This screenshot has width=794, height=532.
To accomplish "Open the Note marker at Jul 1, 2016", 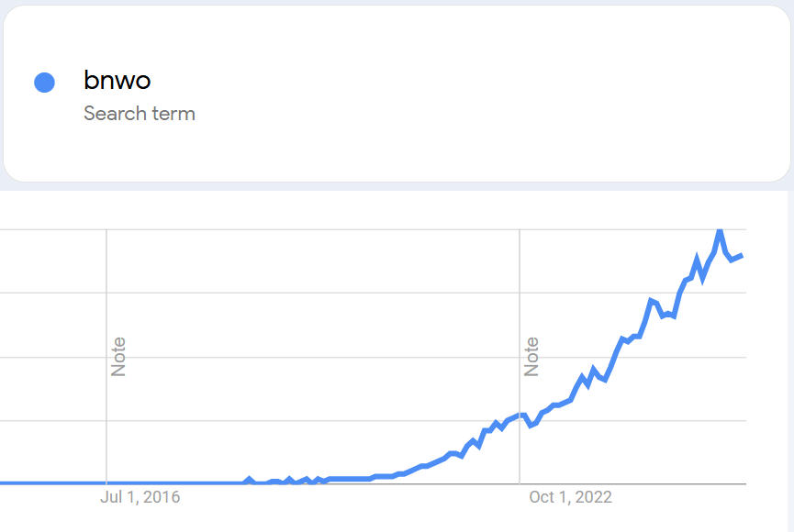I will coord(118,357).
